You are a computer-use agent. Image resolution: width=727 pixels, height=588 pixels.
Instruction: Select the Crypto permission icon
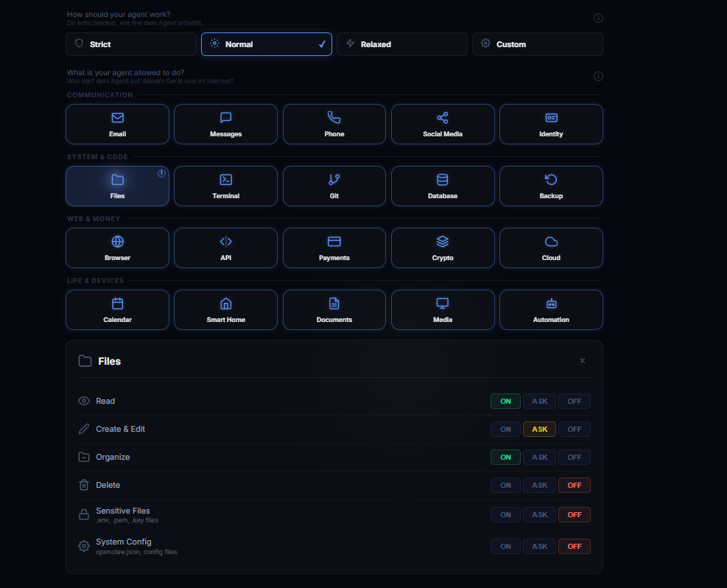[442, 248]
